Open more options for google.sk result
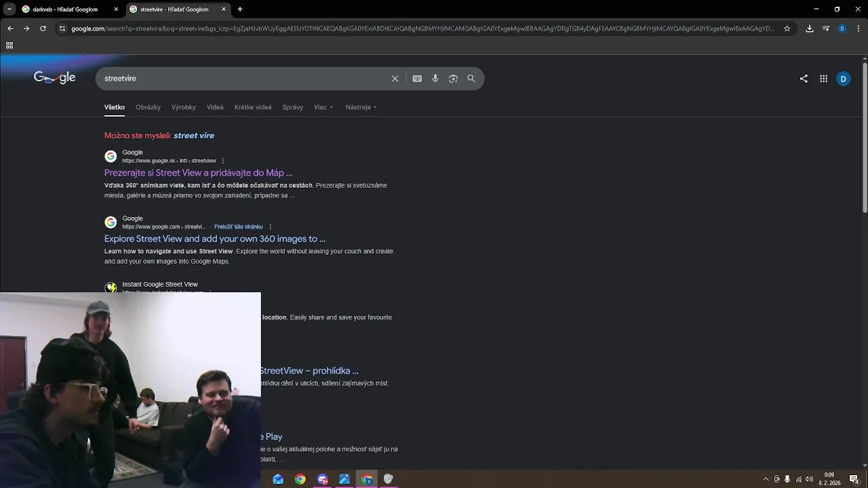The width and height of the screenshot is (868, 488). (223, 161)
